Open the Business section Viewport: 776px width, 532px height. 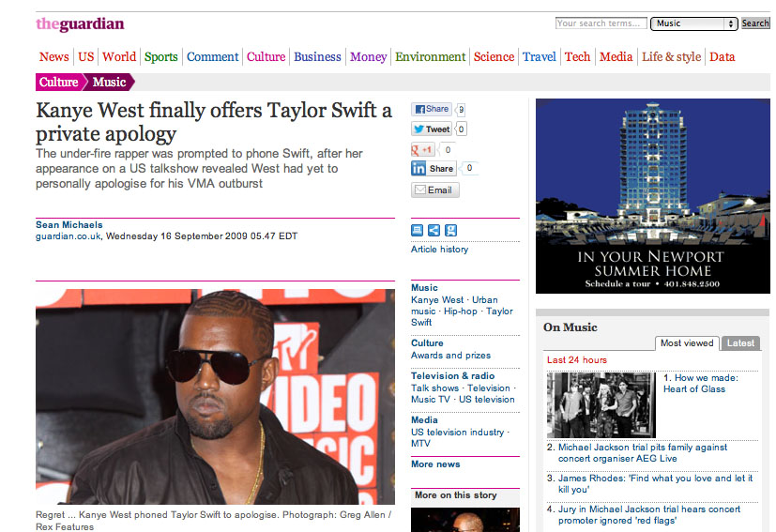point(318,57)
